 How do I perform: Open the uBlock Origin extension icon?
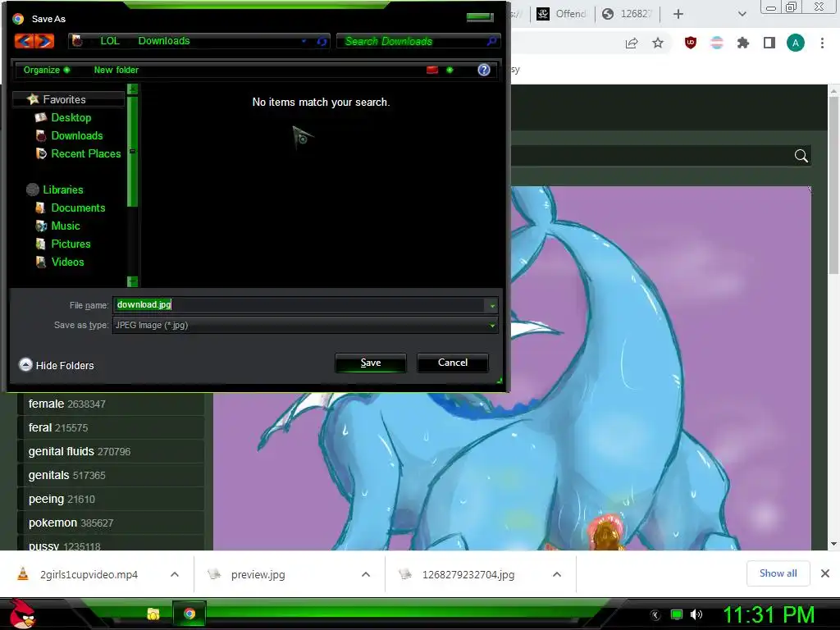pos(691,43)
